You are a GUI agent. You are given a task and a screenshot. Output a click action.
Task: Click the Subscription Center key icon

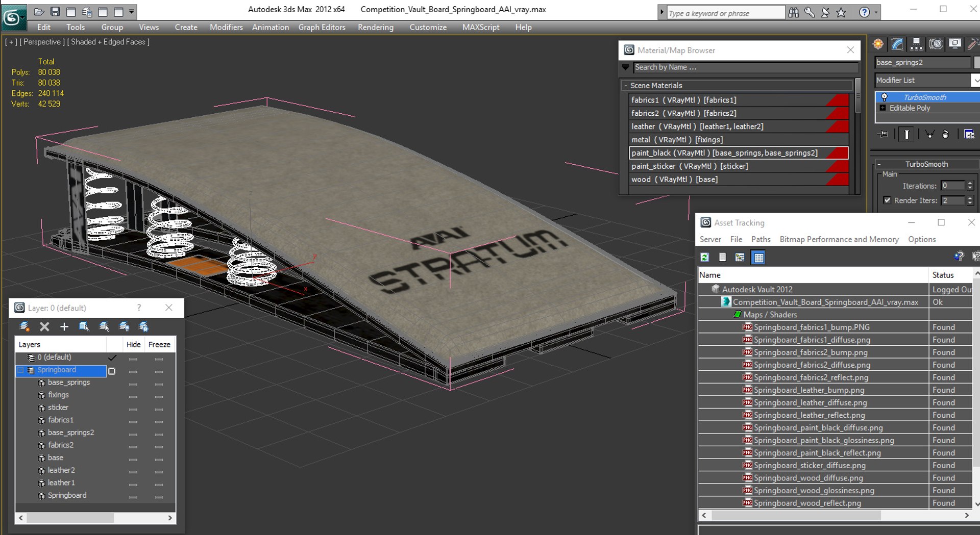tap(809, 13)
